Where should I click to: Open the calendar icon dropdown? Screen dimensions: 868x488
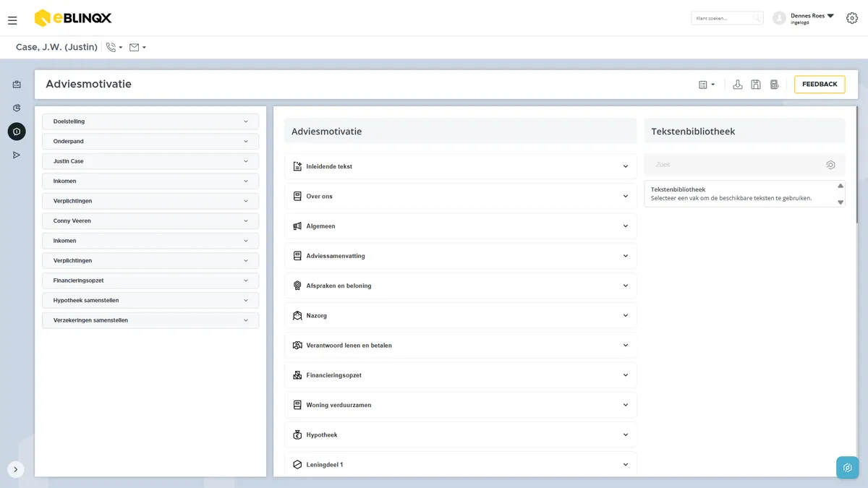[x=707, y=85]
